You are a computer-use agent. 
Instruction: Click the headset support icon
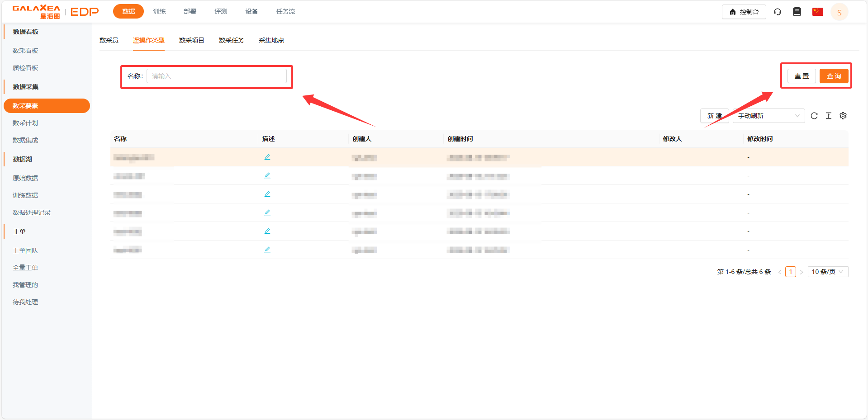(778, 12)
